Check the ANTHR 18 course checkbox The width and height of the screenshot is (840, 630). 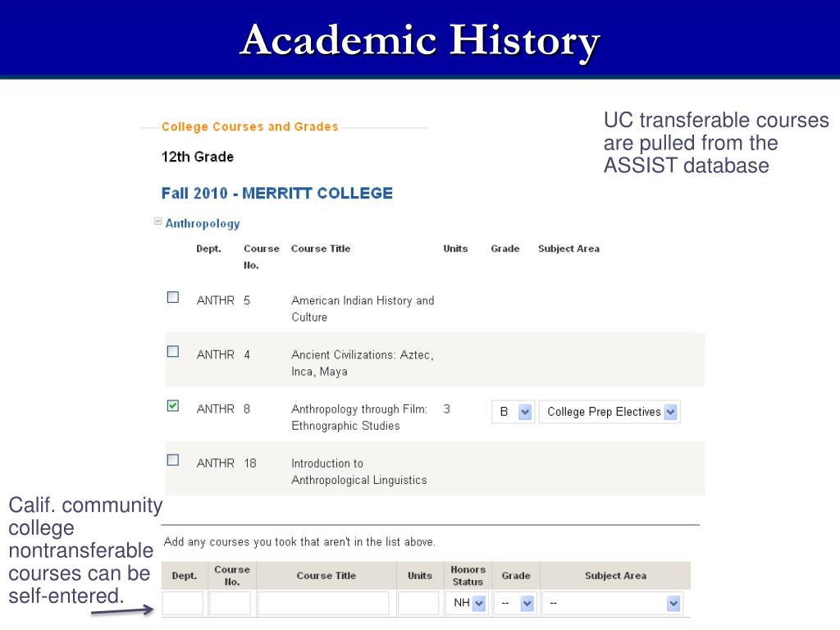172,460
